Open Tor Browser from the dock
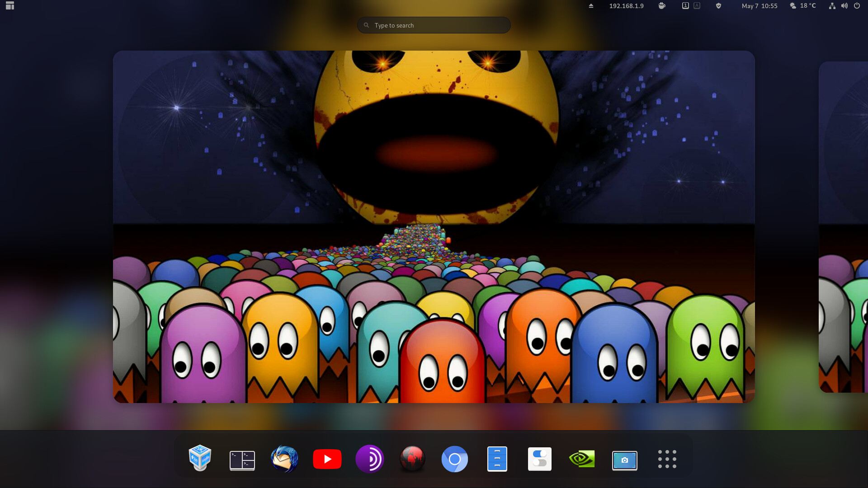 click(x=370, y=459)
